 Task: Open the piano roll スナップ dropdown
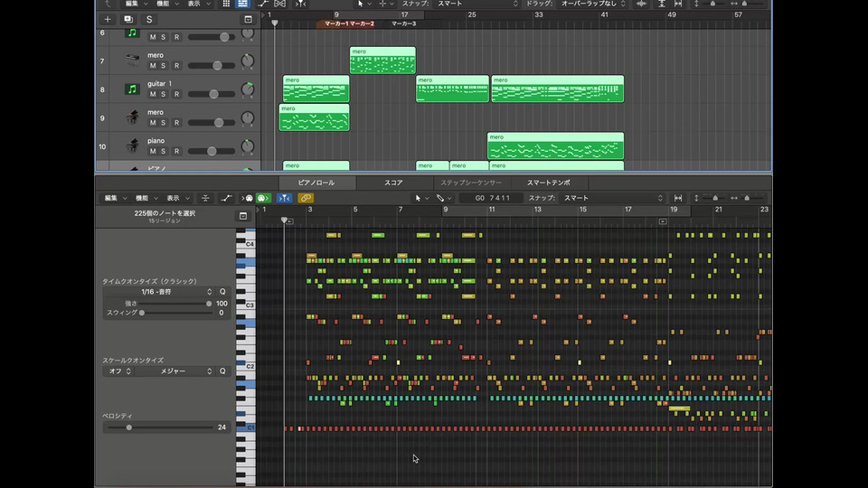pos(610,198)
